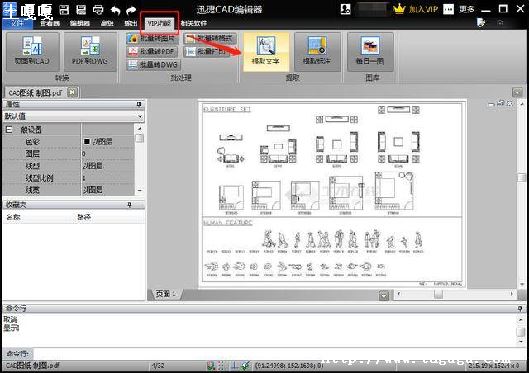Screen dimensions: 529x373
Task: Click the first save disk icon in title bar
Action: click(x=64, y=9)
